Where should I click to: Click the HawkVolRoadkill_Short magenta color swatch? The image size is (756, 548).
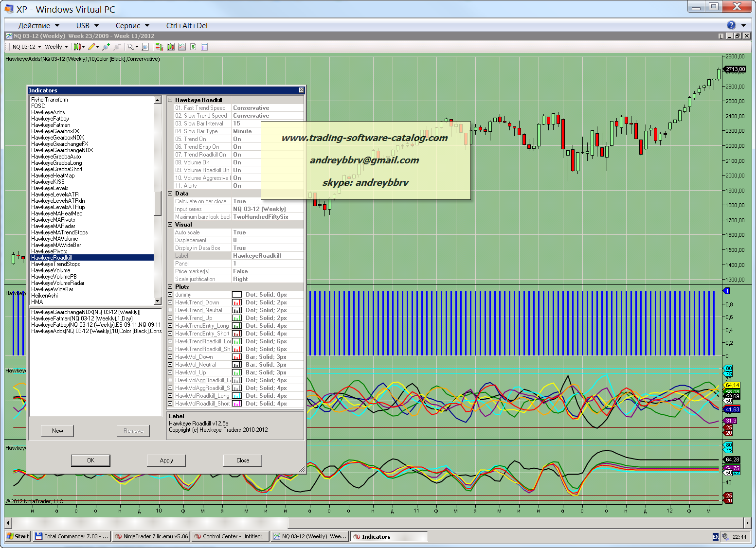click(237, 404)
